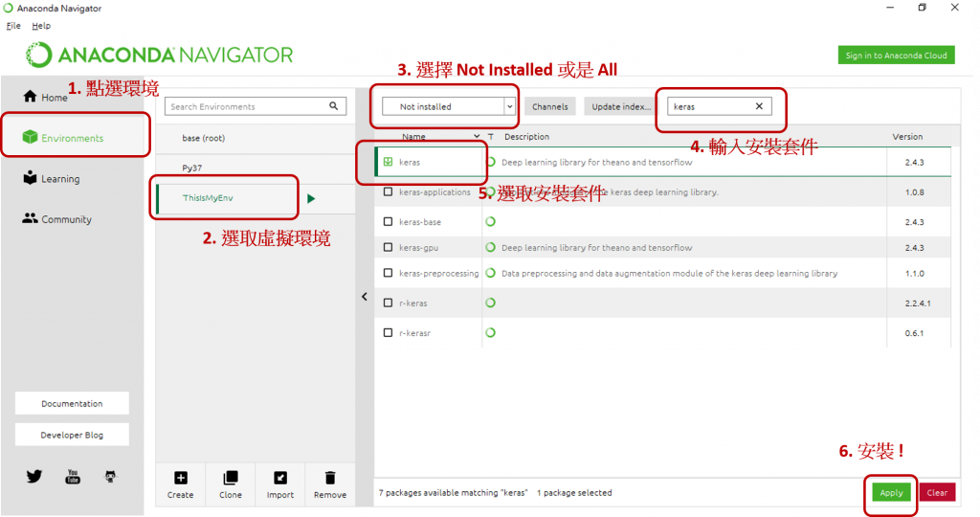Check the keras-preprocessing checkbox
Screen dimensions: 980x517
pyautogui.click(x=389, y=273)
